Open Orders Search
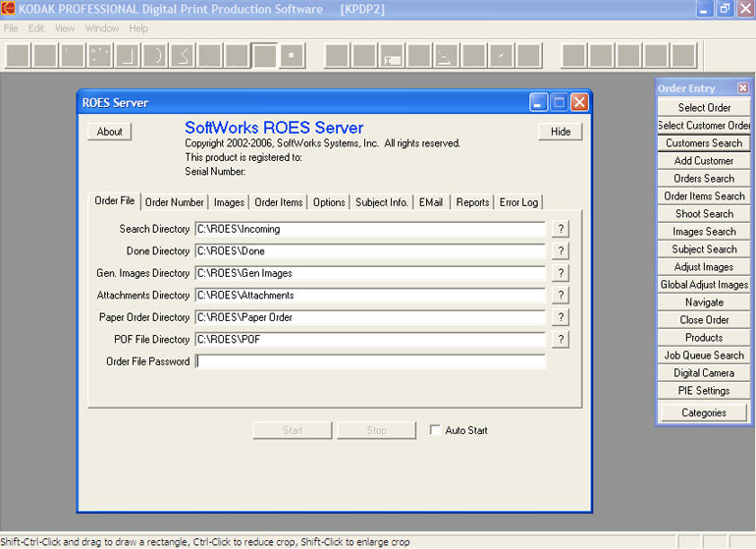756x549 pixels. click(x=704, y=179)
